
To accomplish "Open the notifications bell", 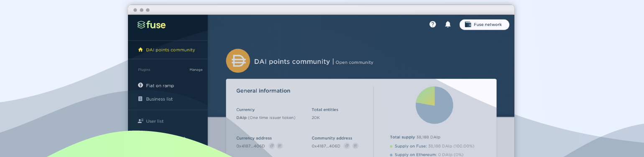I will click(448, 24).
